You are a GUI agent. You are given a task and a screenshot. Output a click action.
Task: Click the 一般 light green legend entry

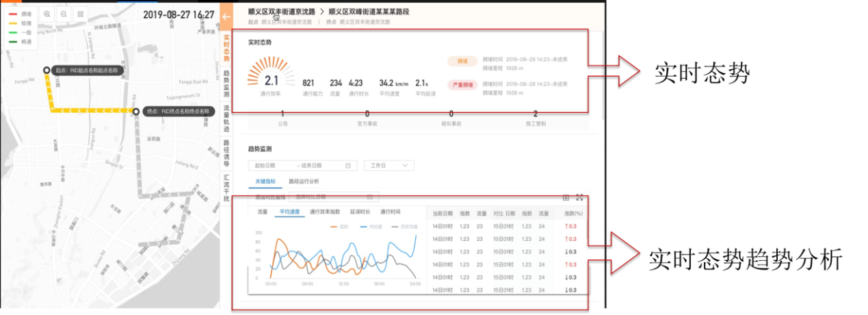19,32
